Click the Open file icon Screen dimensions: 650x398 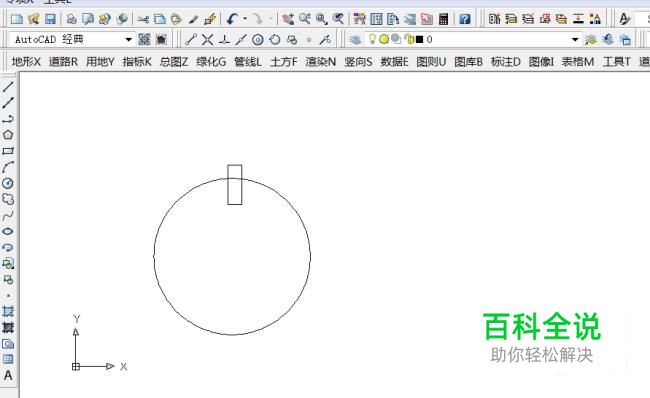coord(34,19)
